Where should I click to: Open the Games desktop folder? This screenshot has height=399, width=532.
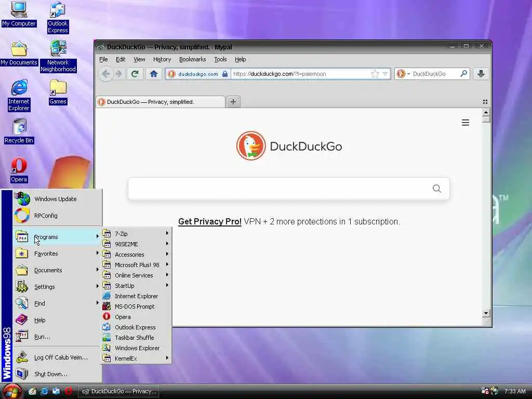point(58,92)
